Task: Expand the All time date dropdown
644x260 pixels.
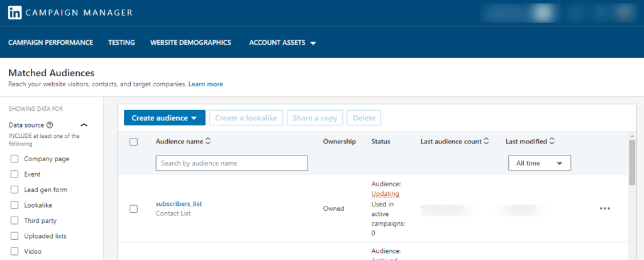Action: pyautogui.click(x=540, y=163)
